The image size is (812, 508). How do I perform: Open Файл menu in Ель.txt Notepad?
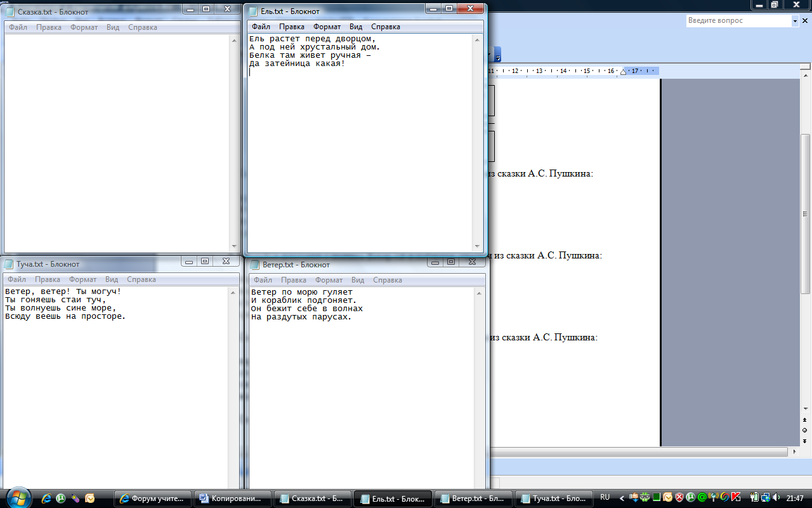(x=261, y=27)
